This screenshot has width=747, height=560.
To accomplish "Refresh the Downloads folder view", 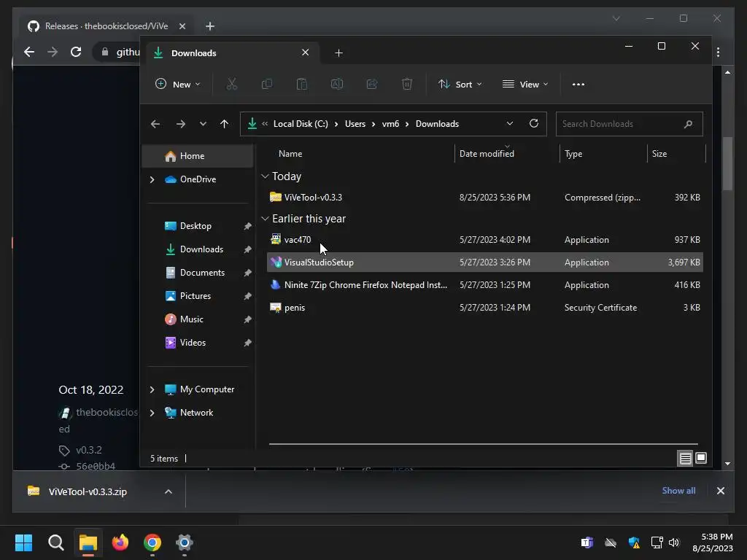I will coord(534,123).
